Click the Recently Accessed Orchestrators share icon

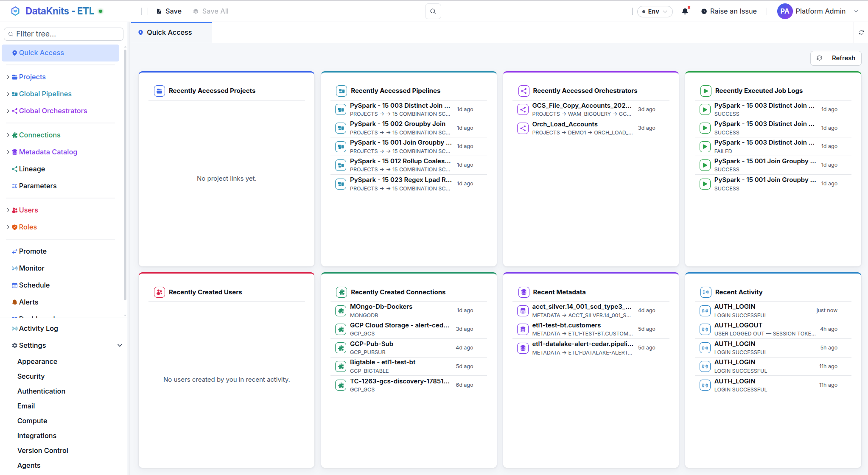click(x=524, y=91)
